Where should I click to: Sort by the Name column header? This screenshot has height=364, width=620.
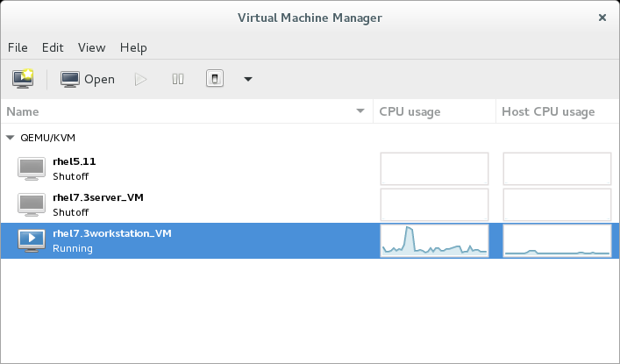[187, 111]
